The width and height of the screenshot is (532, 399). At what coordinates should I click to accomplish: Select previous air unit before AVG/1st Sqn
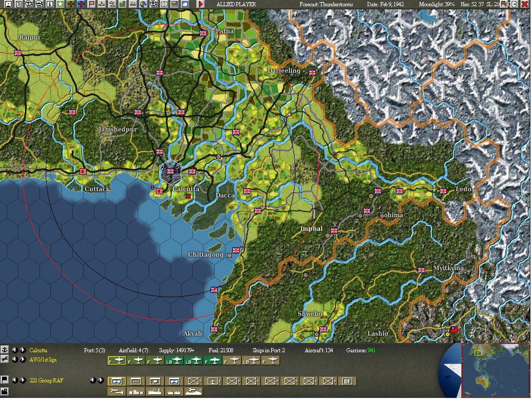(x=15, y=360)
